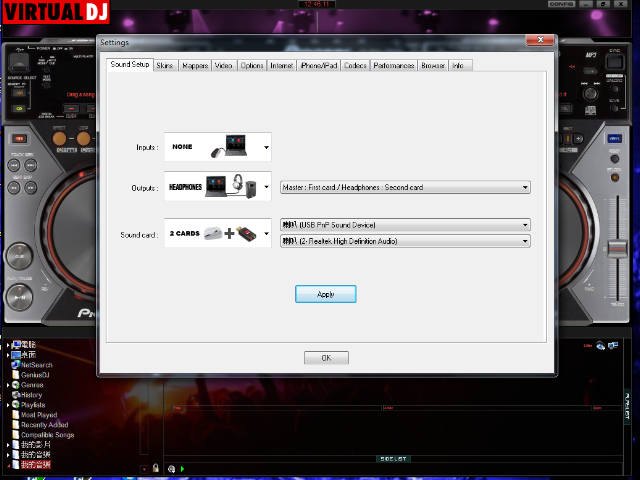The image size is (640, 480).
Task: Click the right deck Unload button
Action: pos(614,89)
